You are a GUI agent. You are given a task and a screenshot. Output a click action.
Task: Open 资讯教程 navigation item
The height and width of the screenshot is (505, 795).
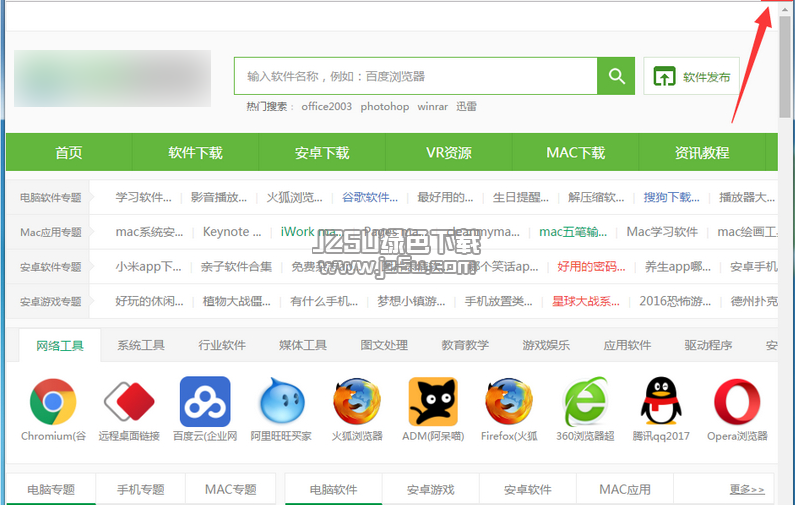tap(702, 152)
